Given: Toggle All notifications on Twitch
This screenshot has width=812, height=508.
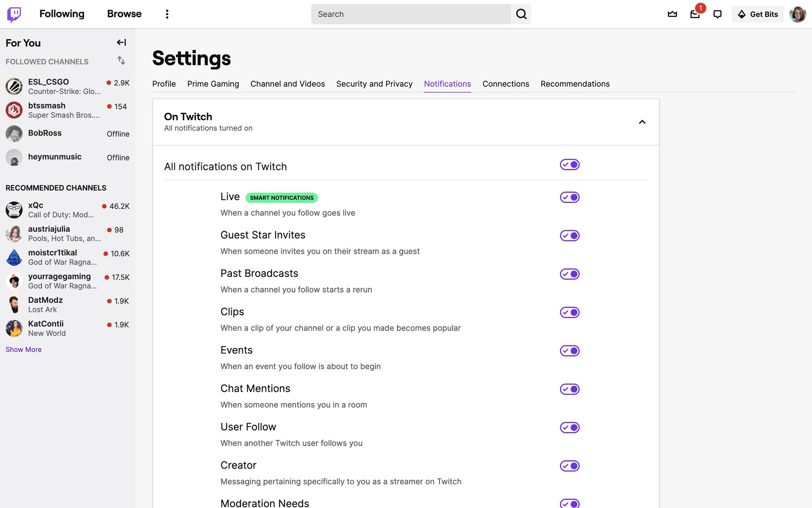Looking at the screenshot, I should coord(569,164).
